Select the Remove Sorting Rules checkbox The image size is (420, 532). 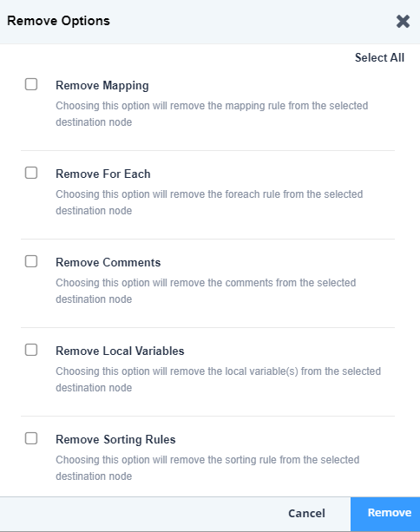[x=31, y=438]
